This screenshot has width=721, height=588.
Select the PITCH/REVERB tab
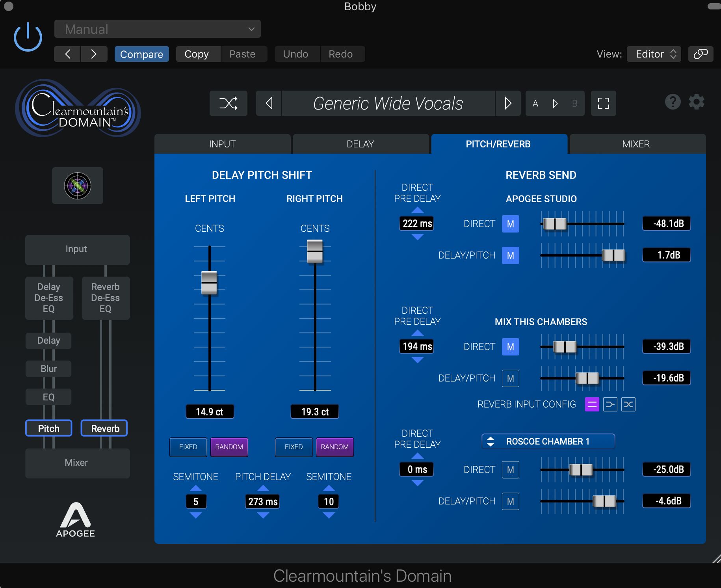498,144
